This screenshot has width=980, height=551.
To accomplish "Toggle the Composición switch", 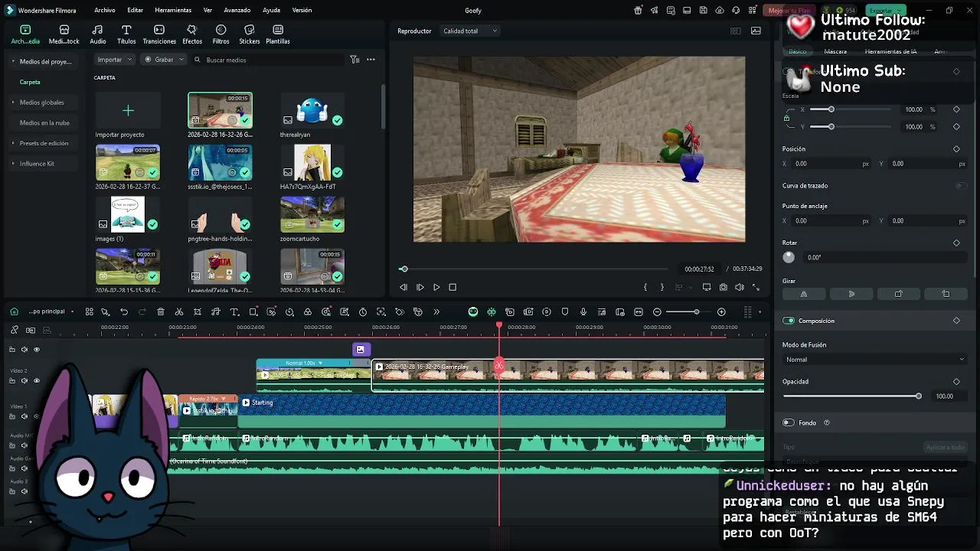I will (x=789, y=321).
